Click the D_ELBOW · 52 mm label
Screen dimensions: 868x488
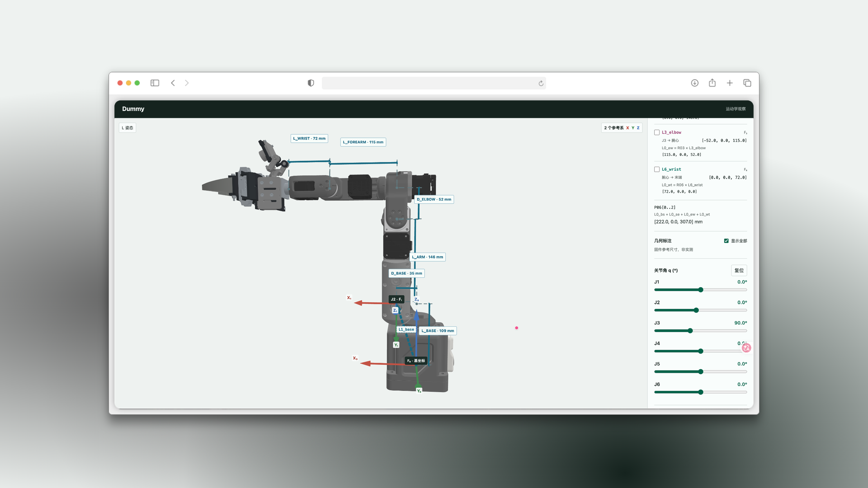434,199
